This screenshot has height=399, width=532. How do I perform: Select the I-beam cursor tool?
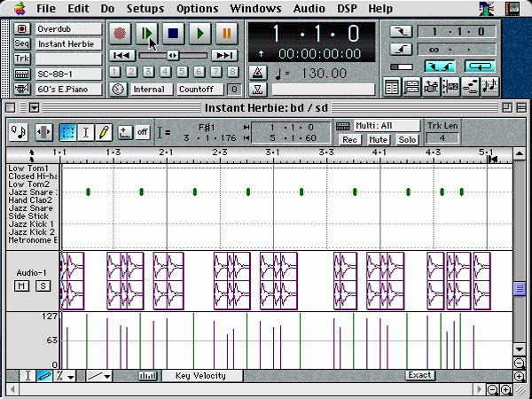86,132
